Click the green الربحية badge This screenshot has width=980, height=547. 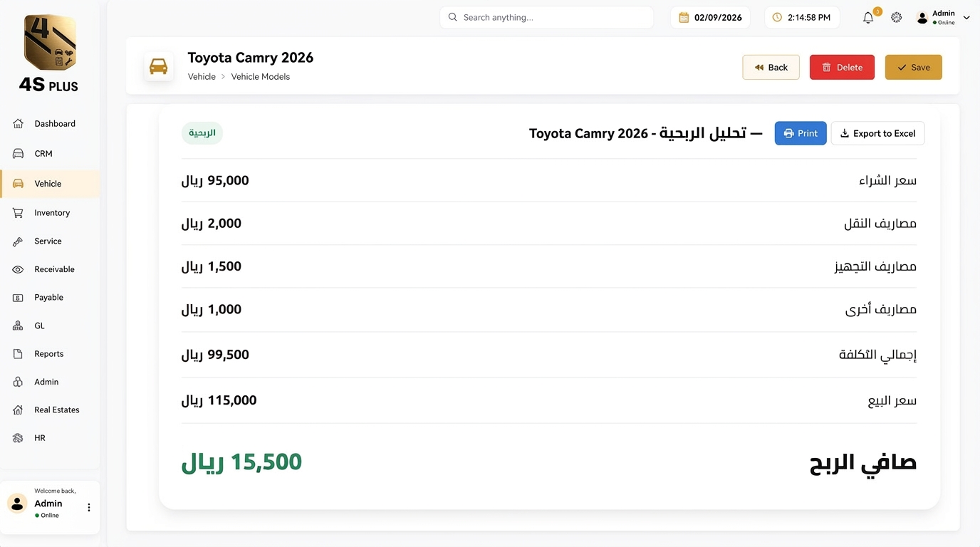(x=202, y=133)
